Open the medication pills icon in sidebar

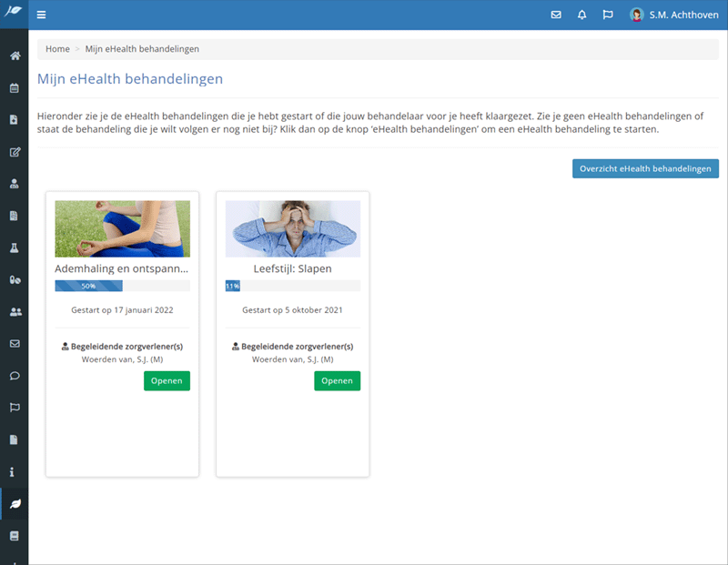click(x=15, y=280)
